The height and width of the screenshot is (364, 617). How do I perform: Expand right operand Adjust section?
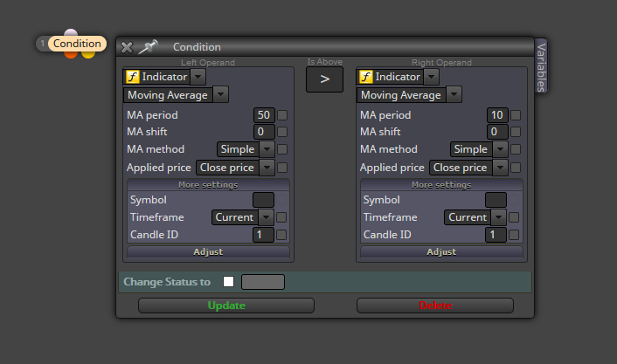click(441, 251)
